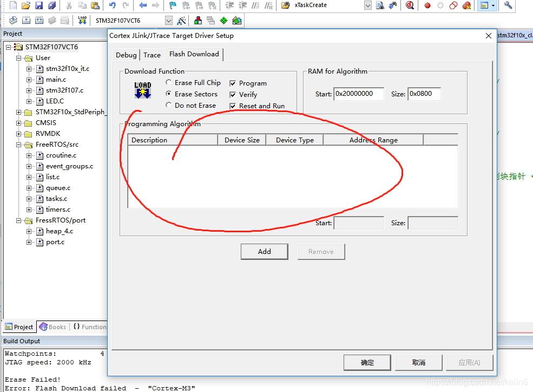Paste from clipboard toolbar icon
Screen dimensions: 533x392
coord(96,5)
